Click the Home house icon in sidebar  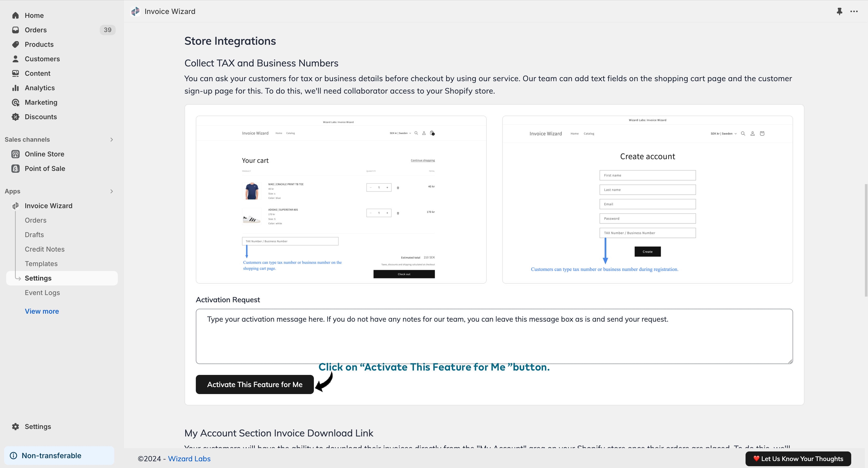pos(16,16)
